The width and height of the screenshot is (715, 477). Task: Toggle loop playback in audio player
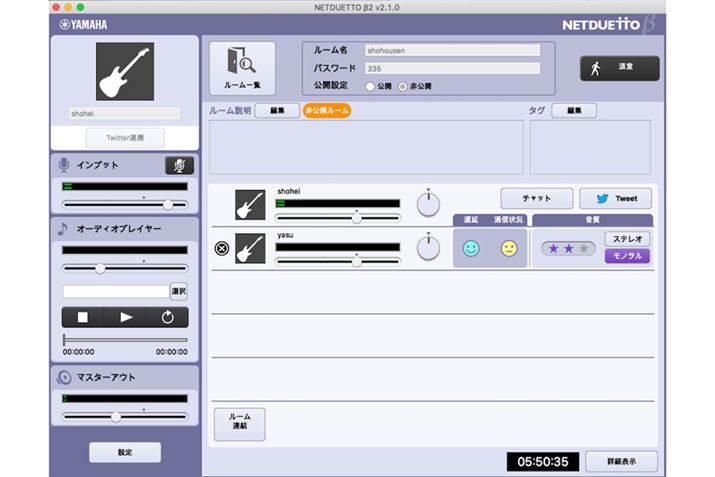(167, 317)
